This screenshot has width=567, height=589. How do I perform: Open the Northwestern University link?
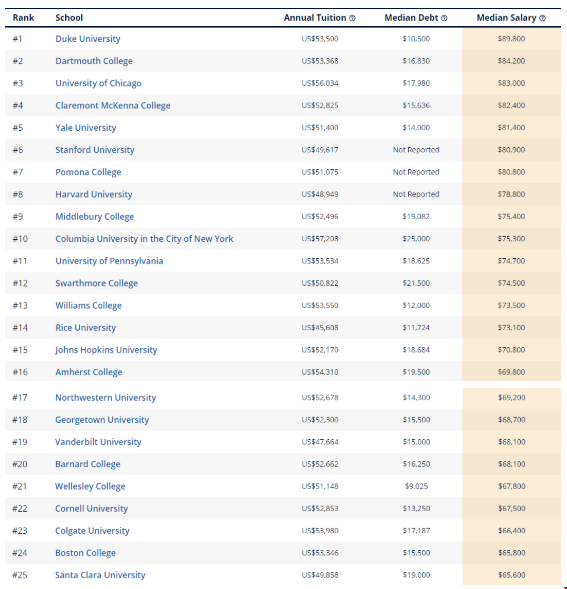click(x=106, y=397)
